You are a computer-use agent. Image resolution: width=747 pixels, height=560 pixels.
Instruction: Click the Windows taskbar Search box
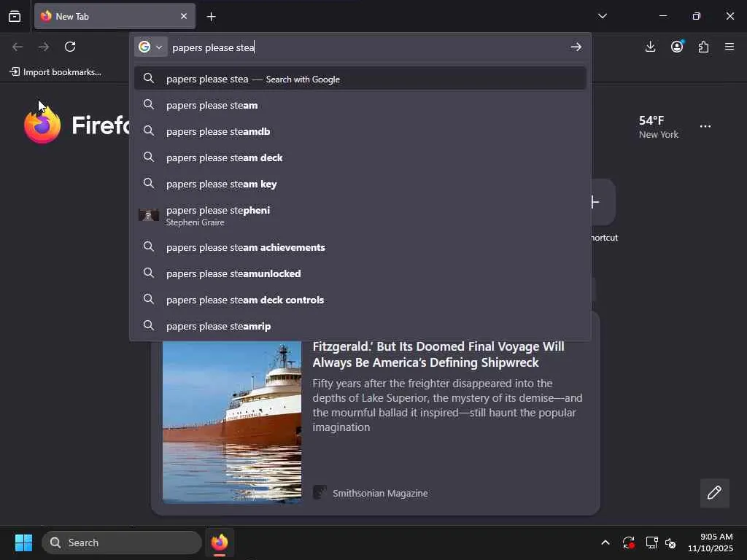tap(122, 542)
